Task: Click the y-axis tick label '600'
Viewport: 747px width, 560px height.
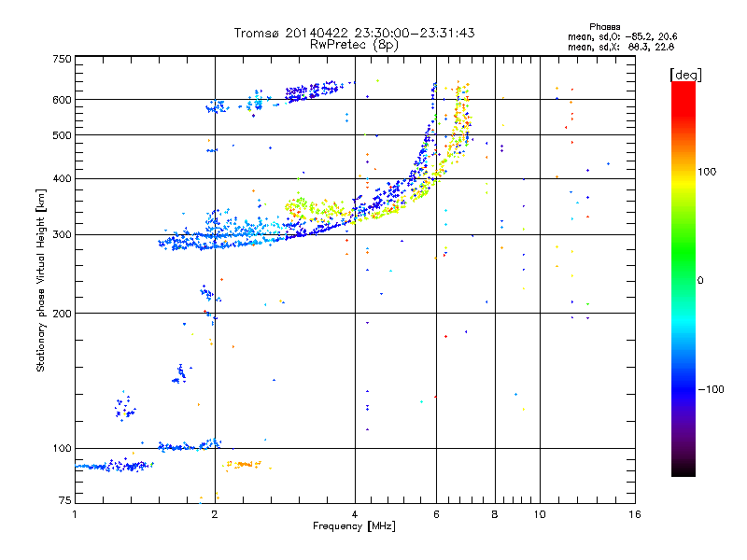Action: 62,100
